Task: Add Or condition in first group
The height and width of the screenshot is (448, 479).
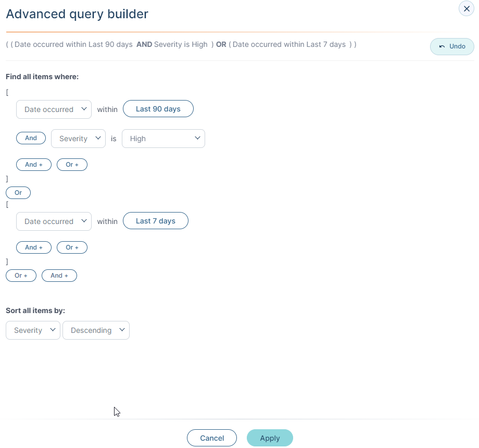Action: [x=72, y=165]
